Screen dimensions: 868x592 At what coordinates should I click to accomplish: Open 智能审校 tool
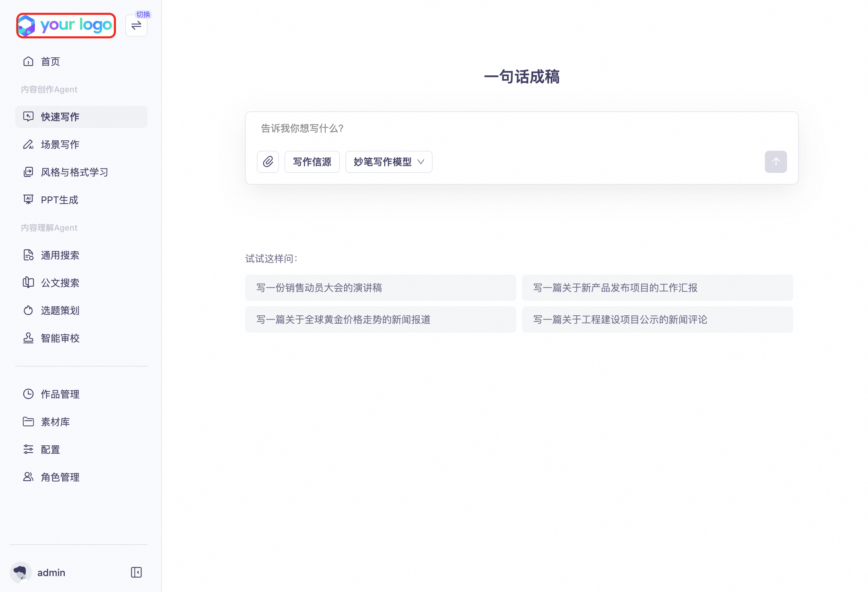[x=60, y=338]
